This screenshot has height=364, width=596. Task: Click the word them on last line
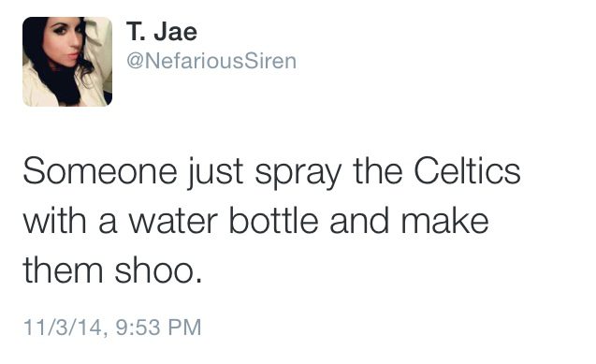pos(63,269)
